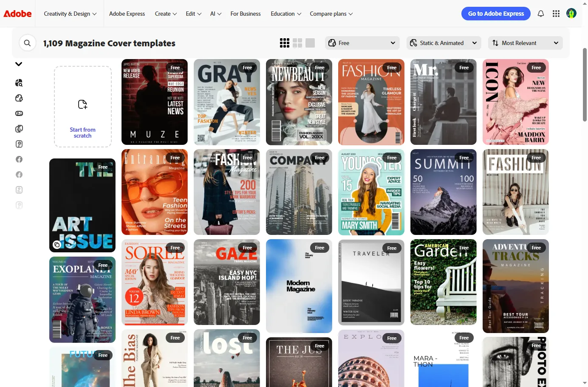The image size is (588, 387).
Task: Select the GAZE travel magazine template
Action: pos(227,282)
